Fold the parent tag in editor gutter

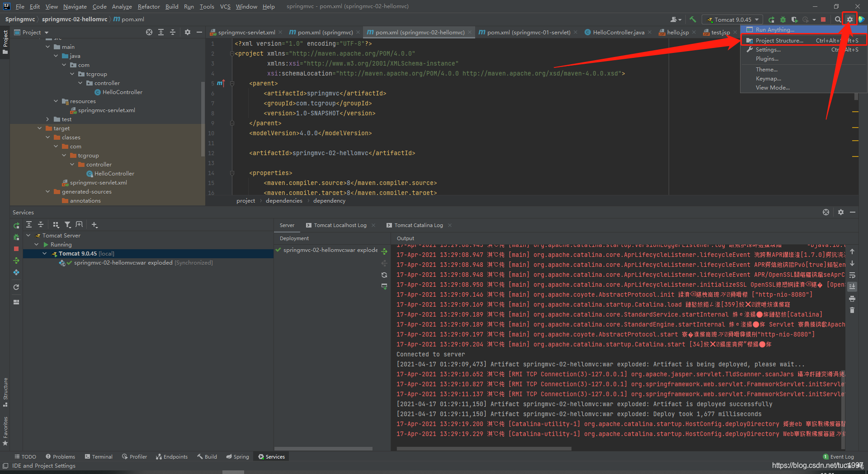[x=232, y=83]
